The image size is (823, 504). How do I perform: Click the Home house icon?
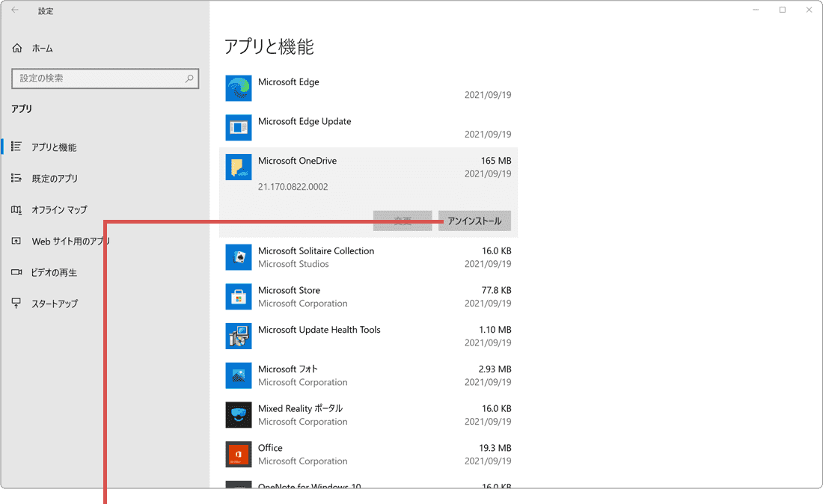point(17,49)
